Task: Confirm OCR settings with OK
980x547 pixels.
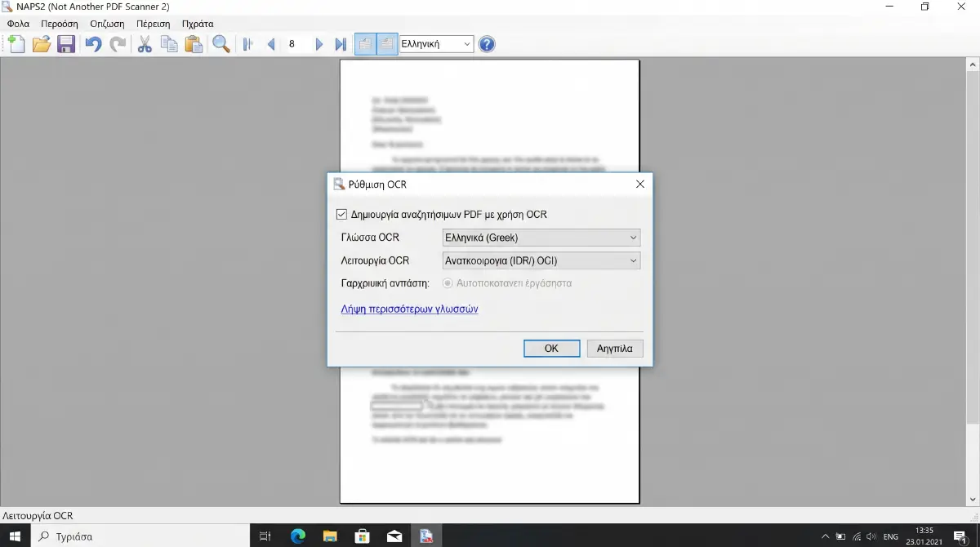Action: tap(551, 349)
